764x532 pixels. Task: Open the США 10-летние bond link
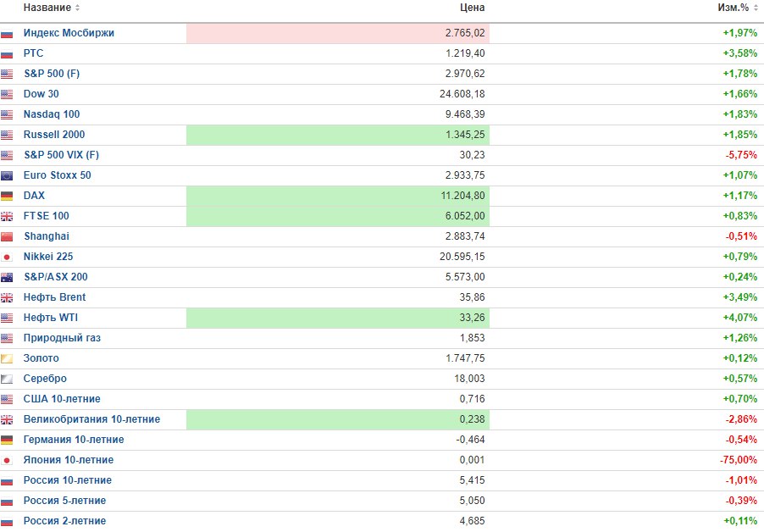point(62,399)
